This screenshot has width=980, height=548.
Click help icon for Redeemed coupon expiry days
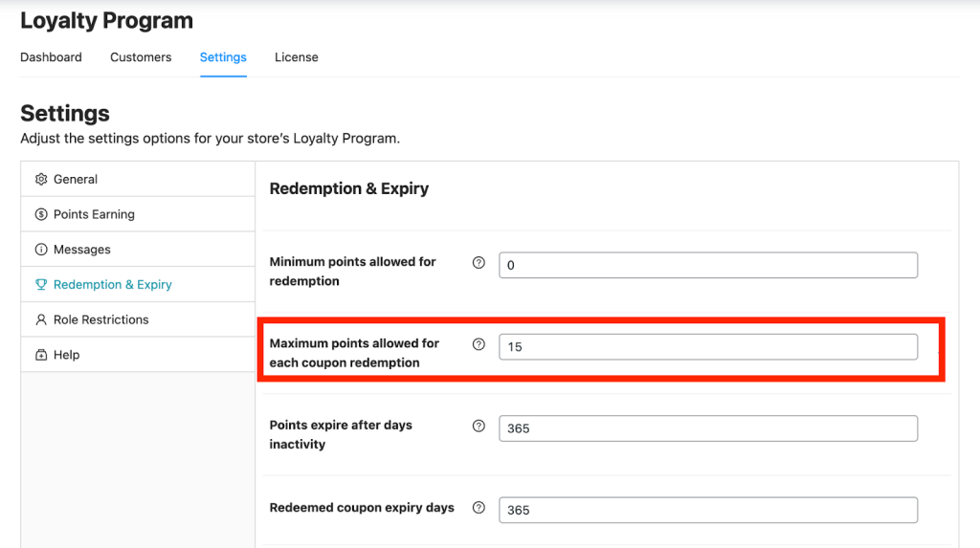(x=479, y=508)
